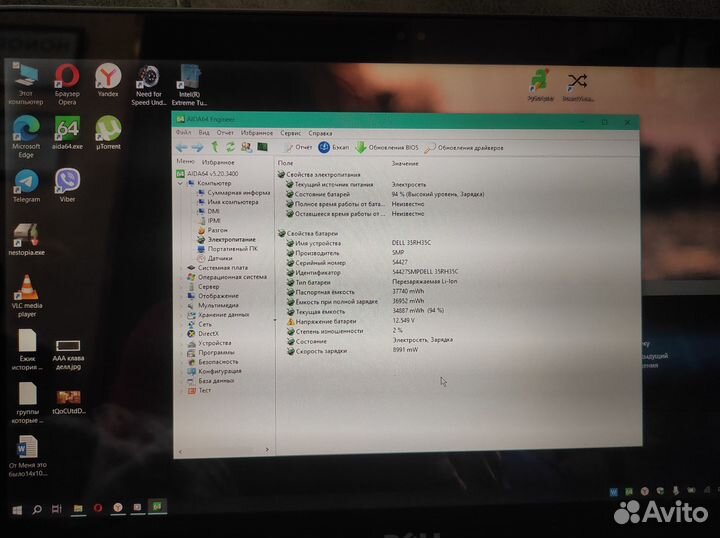Click the aida64.exe desktop icon

[x=67, y=133]
